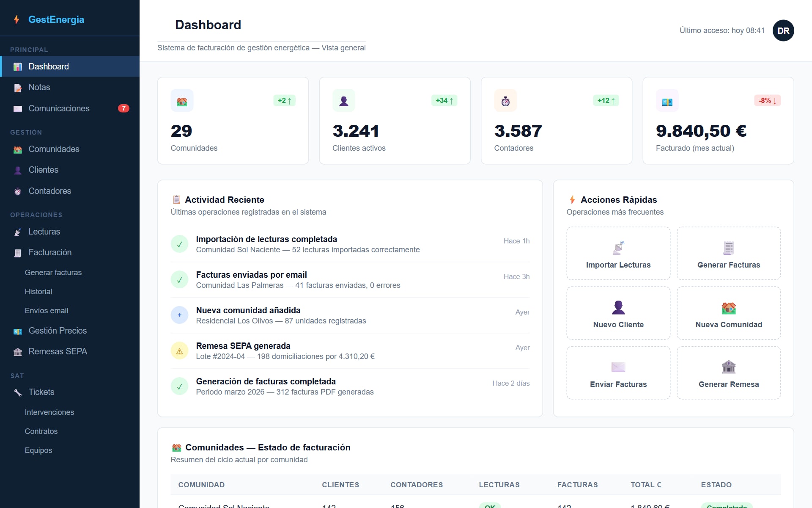812x508 pixels.
Task: Select the Lecturas satellite icon
Action: (x=17, y=232)
